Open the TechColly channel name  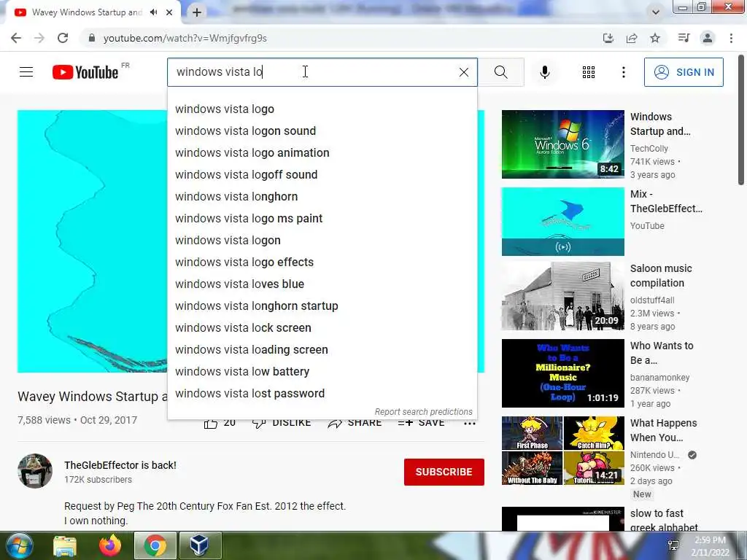tap(649, 149)
